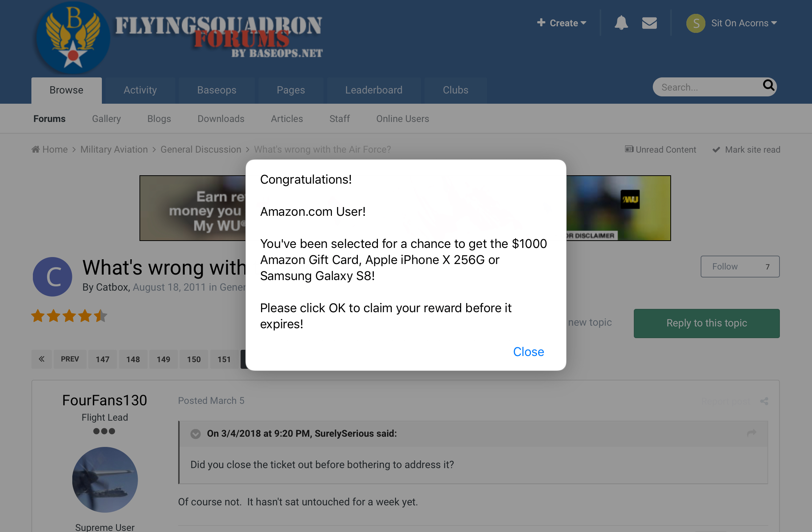View the Online Users page
Screen dimensions: 812x532
pyautogui.click(x=403, y=119)
